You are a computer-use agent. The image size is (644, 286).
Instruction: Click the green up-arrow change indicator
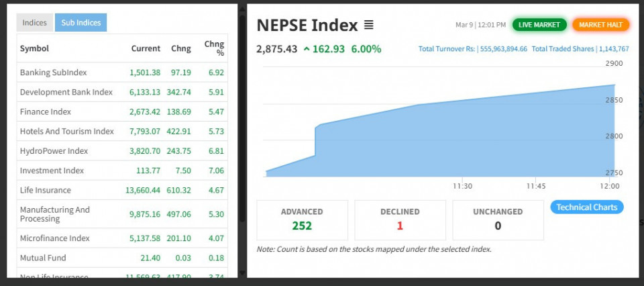(307, 49)
